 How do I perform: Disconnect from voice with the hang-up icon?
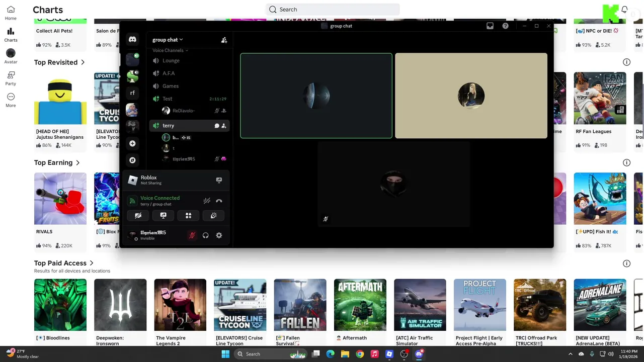[x=219, y=201]
